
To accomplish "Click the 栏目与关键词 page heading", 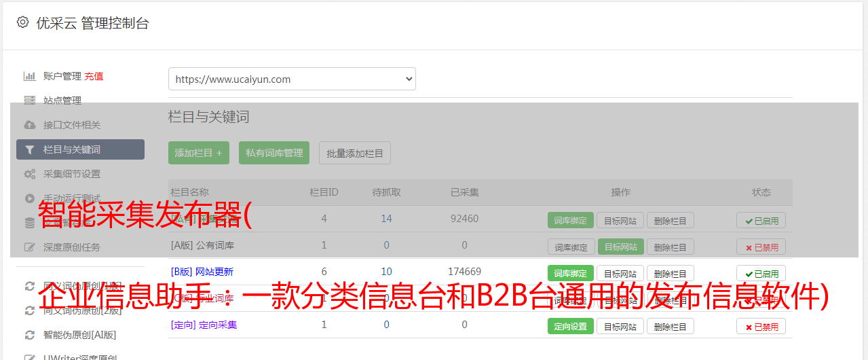I will pos(208,117).
